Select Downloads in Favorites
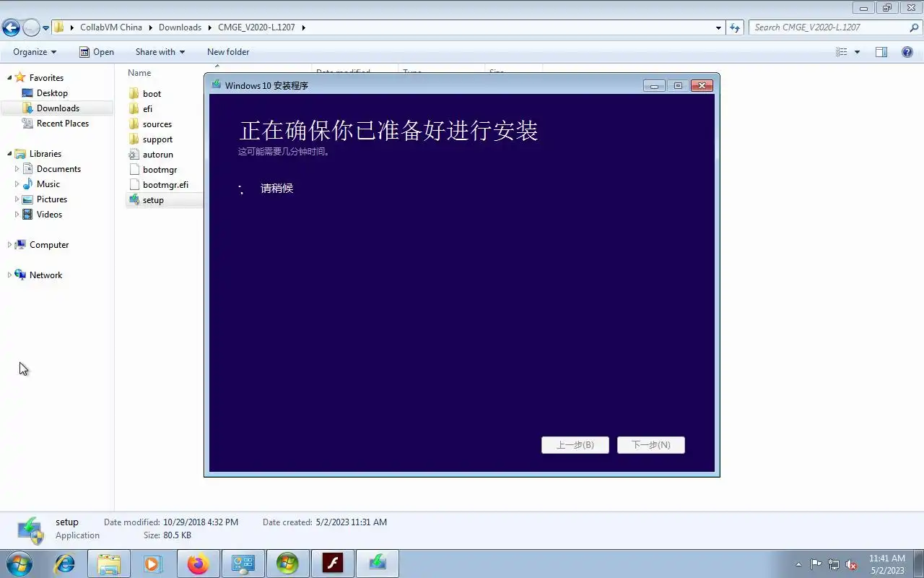Screen dimensions: 924x578 (x=58, y=108)
